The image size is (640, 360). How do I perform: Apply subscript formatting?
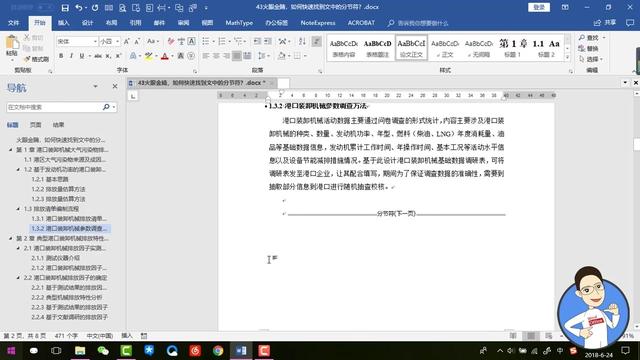pyautogui.click(x=108, y=56)
